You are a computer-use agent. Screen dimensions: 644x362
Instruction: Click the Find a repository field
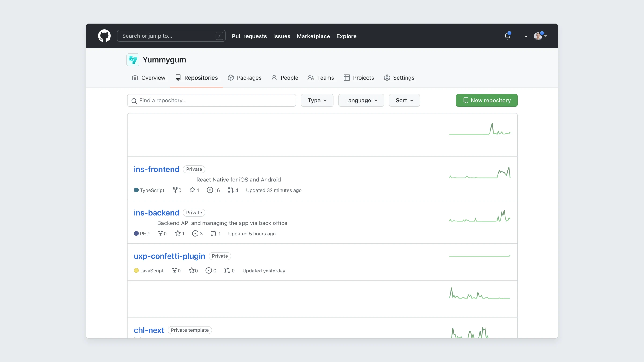[212, 100]
